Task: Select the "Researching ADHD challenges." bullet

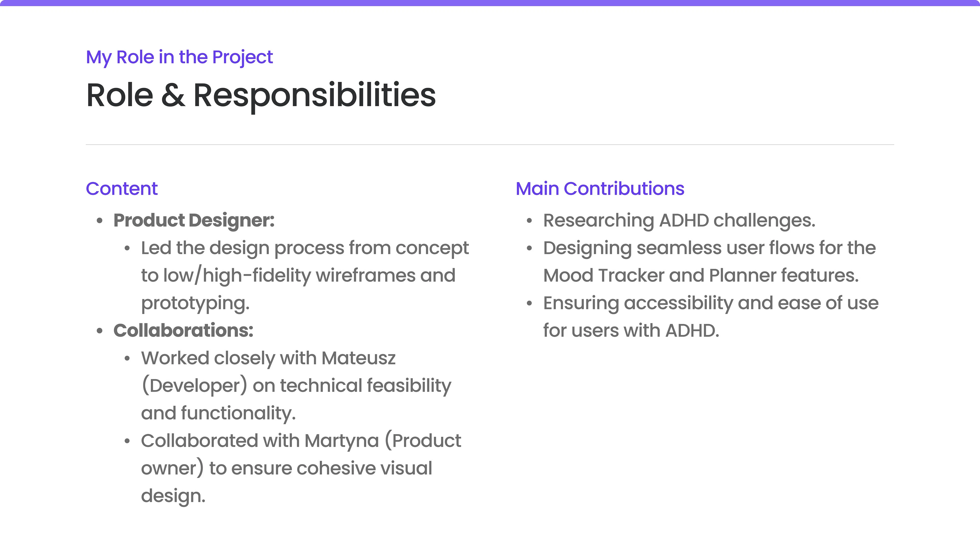Action: coord(679,221)
